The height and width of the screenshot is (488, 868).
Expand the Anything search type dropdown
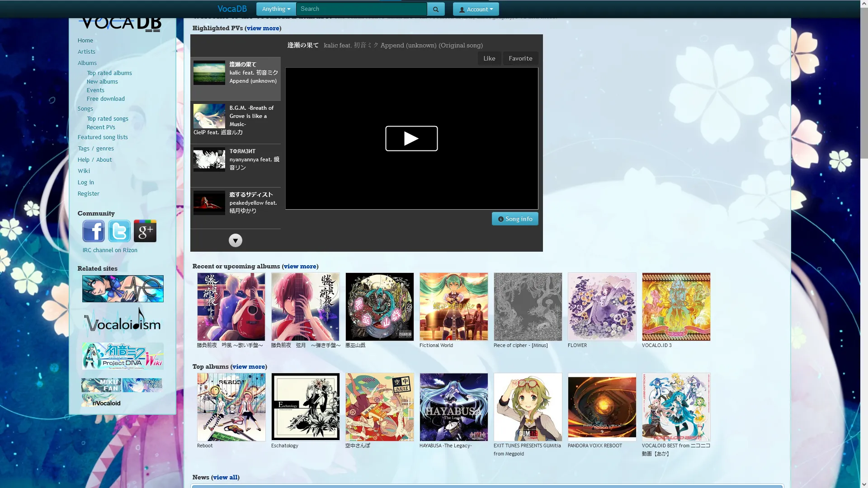pos(276,9)
